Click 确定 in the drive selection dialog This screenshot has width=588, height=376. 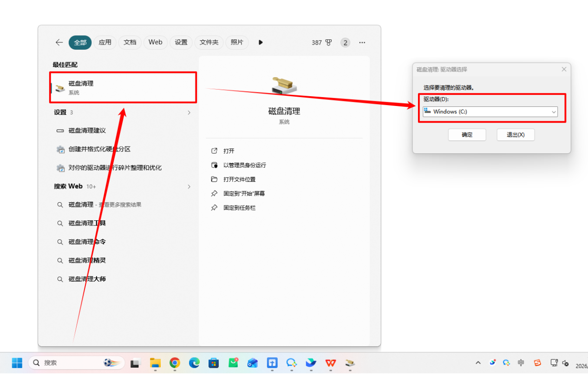[x=467, y=135]
